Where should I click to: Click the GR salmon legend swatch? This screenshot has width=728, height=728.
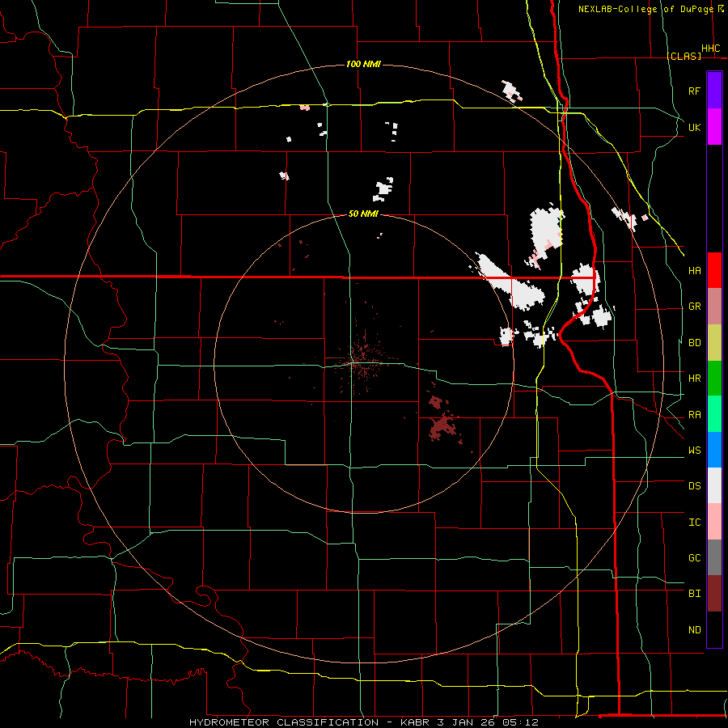tap(714, 306)
